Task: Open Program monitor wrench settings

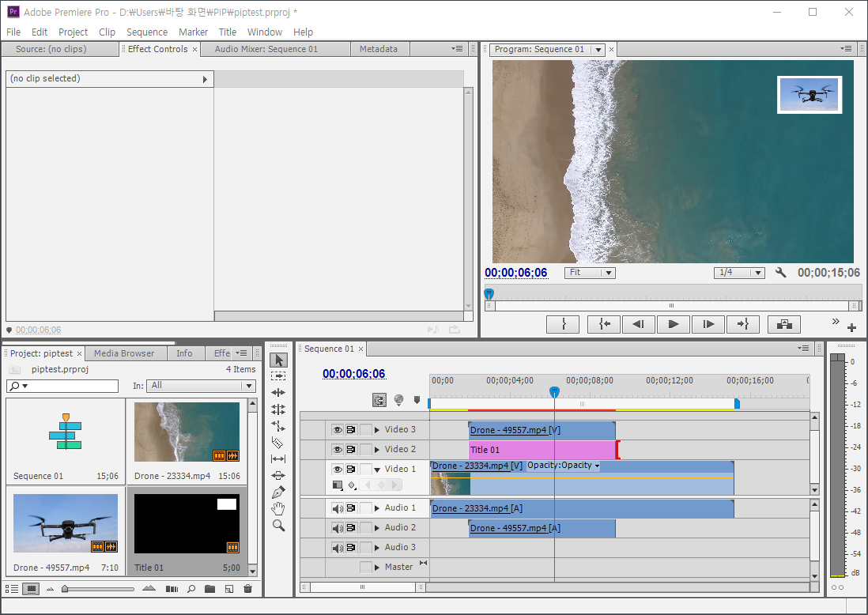Action: [781, 273]
